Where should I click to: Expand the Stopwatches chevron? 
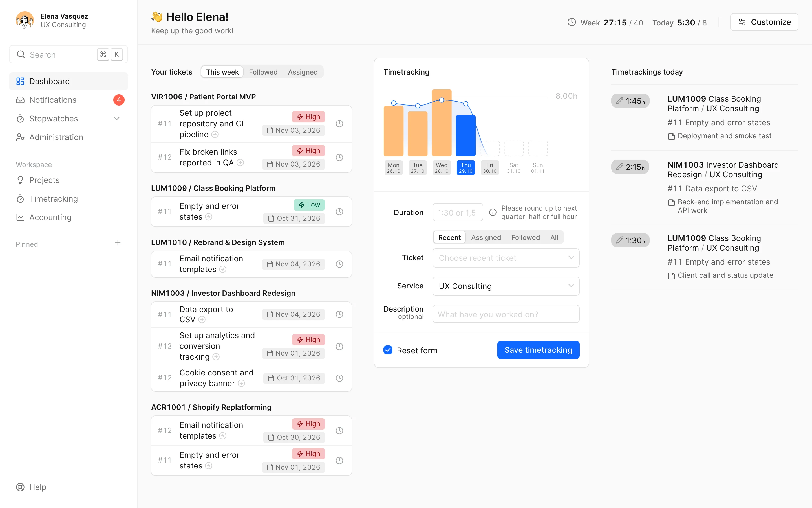pos(117,119)
